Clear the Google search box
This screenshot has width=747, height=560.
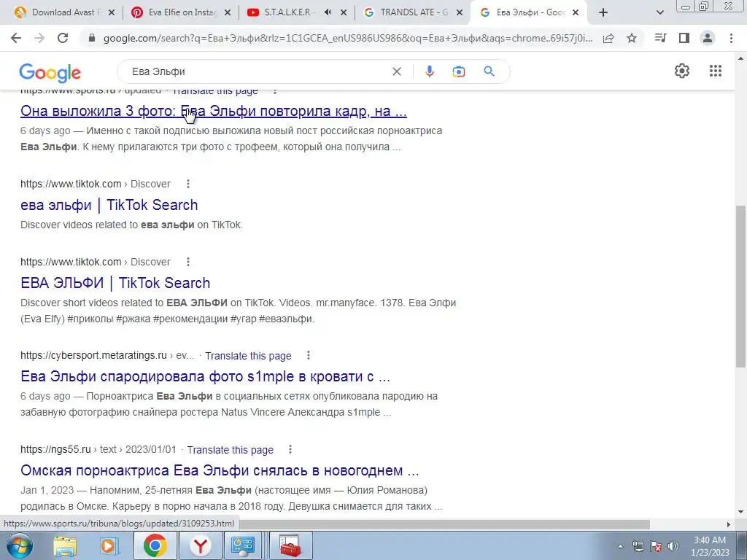coord(396,71)
